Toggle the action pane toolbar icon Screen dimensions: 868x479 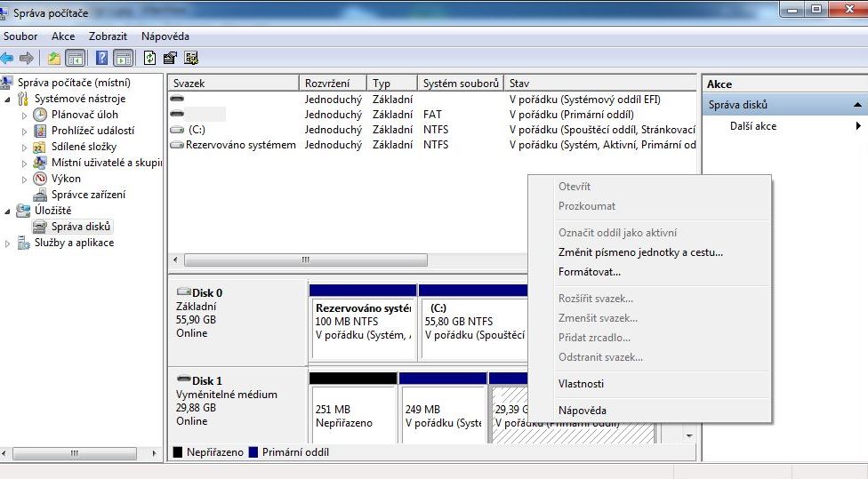[124, 58]
